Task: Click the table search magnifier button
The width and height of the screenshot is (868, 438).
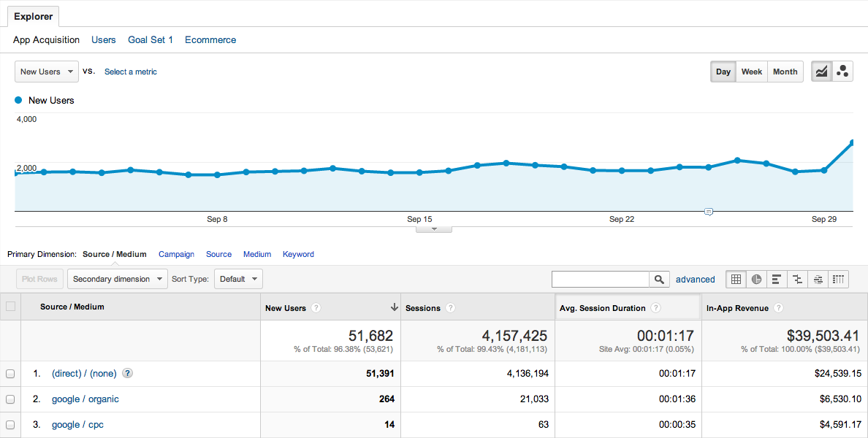Action: [x=659, y=279]
